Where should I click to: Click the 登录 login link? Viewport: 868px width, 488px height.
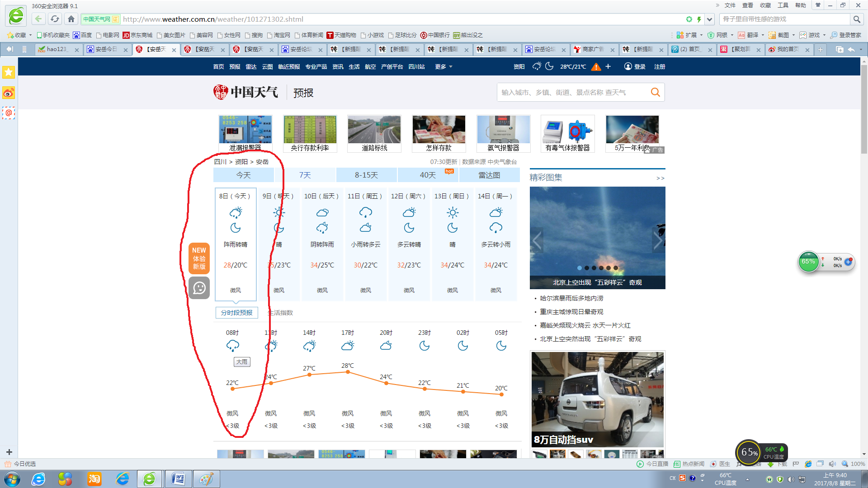639,67
